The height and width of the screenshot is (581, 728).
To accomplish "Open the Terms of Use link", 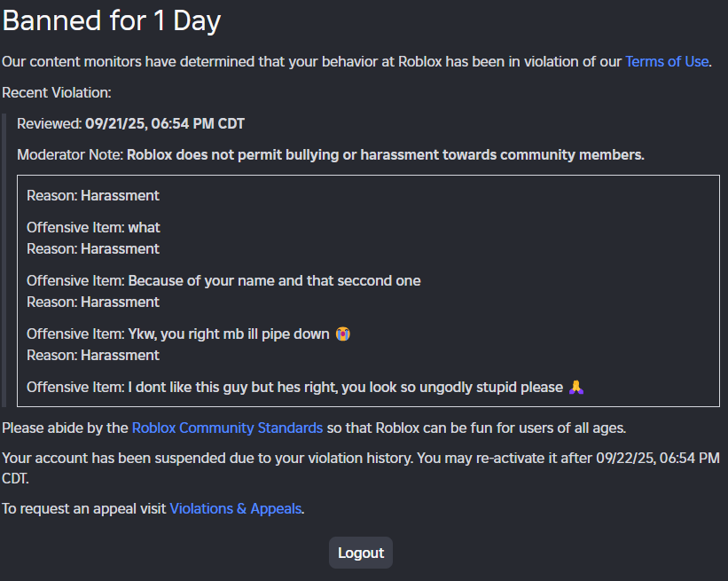I will 666,61.
